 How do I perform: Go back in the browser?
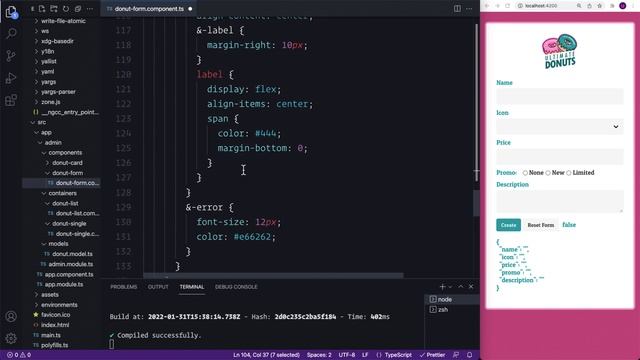coord(487,6)
